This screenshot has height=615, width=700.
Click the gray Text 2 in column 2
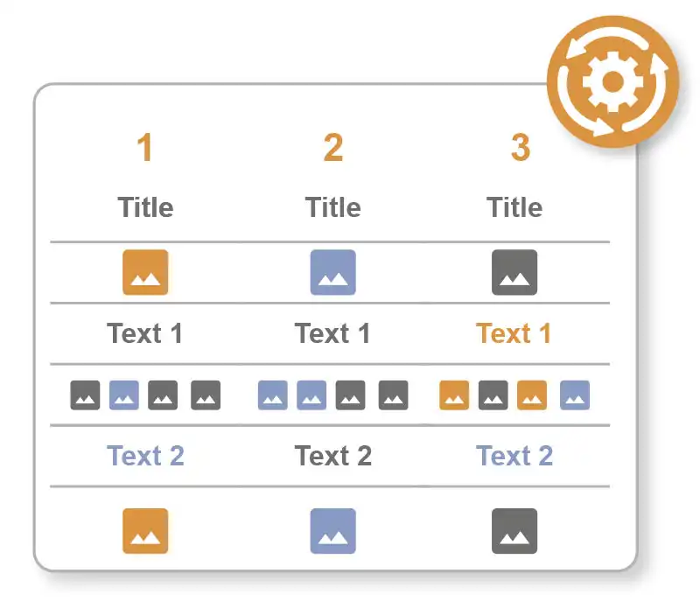click(x=332, y=456)
